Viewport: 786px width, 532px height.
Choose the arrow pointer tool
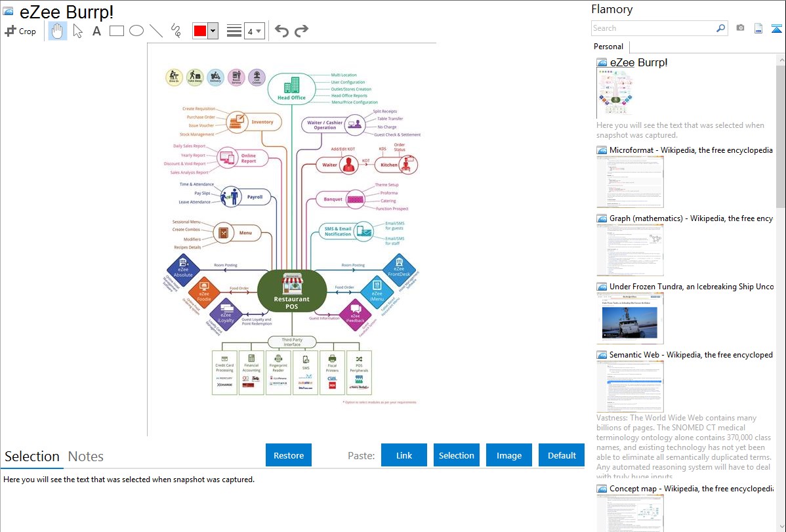coord(77,31)
